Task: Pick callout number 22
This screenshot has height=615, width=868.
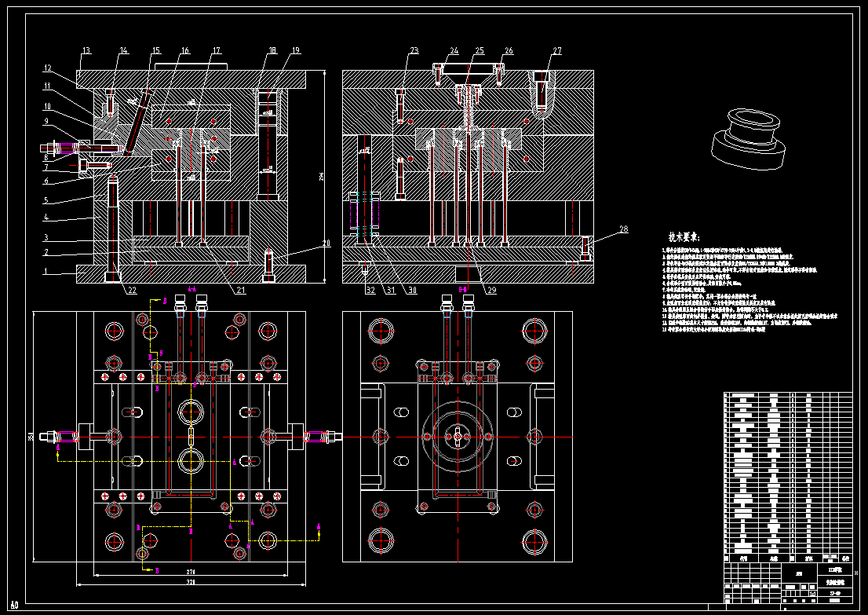Action: click(x=132, y=290)
